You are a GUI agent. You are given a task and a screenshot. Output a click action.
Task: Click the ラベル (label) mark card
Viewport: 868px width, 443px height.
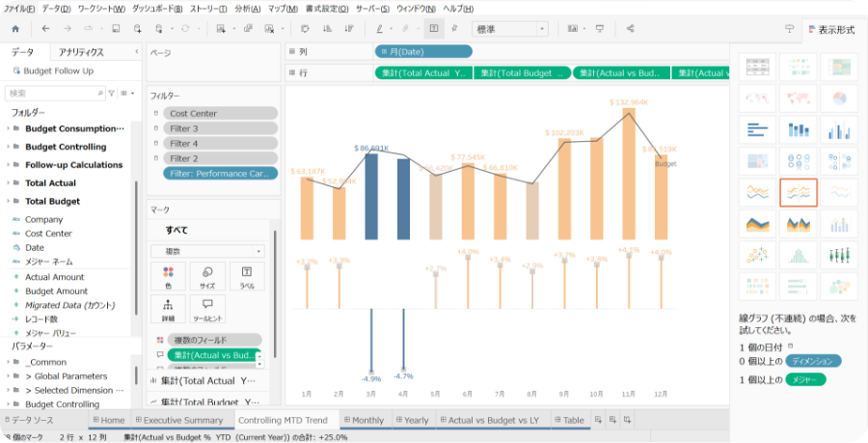247,276
